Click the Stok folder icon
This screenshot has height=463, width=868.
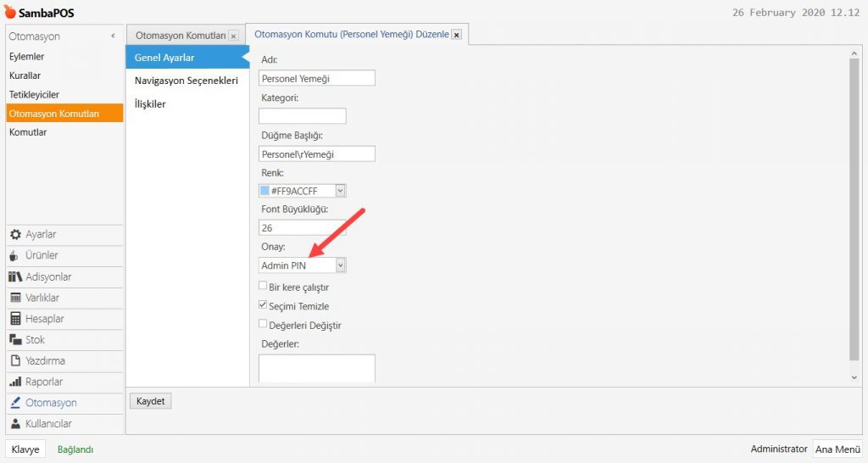coord(14,340)
